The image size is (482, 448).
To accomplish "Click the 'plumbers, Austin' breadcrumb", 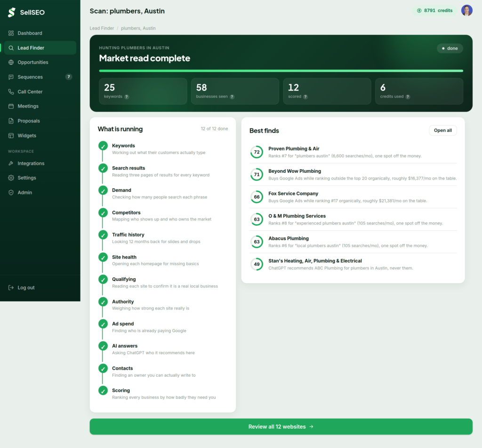I will (x=138, y=28).
